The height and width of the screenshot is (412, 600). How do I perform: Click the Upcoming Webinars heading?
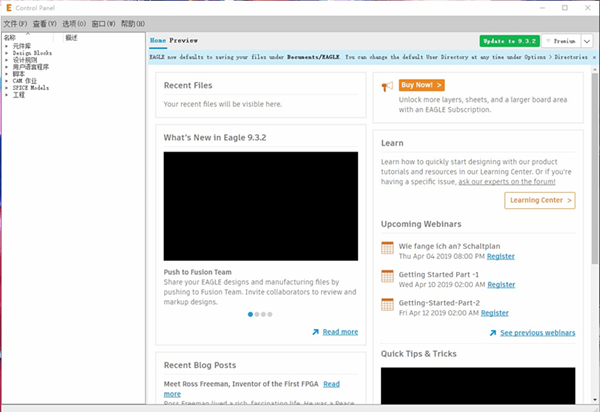point(421,224)
